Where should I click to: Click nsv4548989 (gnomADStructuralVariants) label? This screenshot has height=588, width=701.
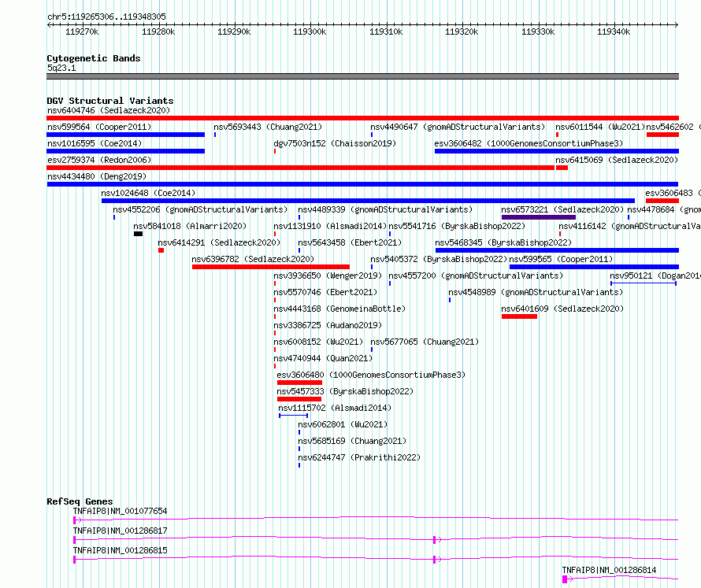point(536,292)
